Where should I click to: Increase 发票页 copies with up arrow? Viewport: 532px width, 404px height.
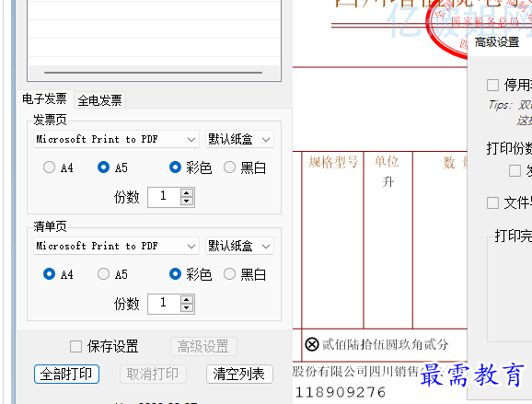point(187,192)
